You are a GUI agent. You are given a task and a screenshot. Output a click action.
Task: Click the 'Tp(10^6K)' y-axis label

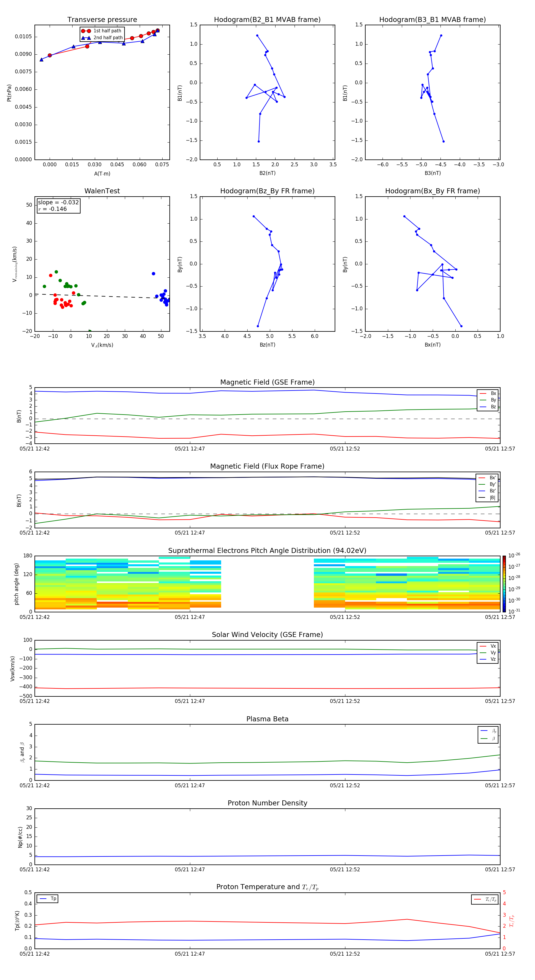17,921
